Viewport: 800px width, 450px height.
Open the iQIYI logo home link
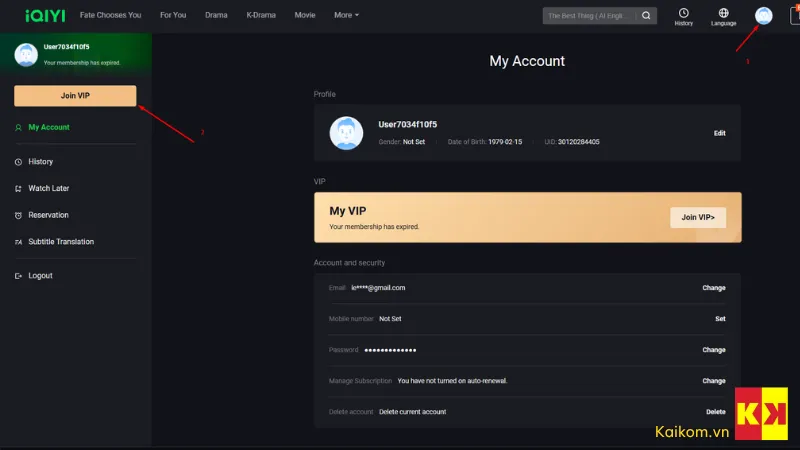tap(45, 16)
